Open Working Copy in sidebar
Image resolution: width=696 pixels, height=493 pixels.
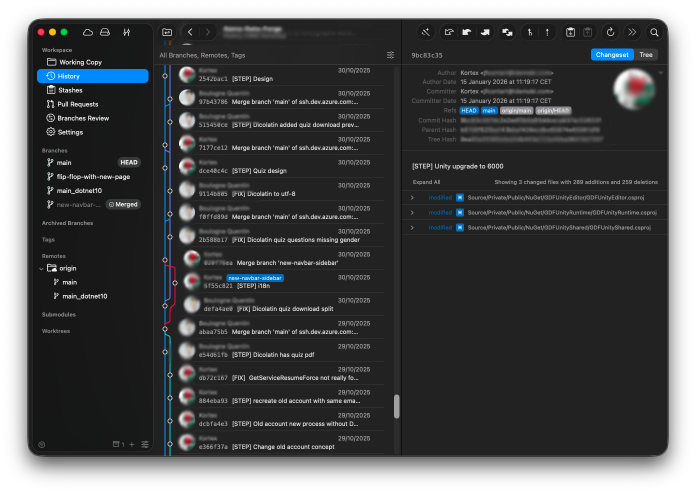[x=93, y=62]
